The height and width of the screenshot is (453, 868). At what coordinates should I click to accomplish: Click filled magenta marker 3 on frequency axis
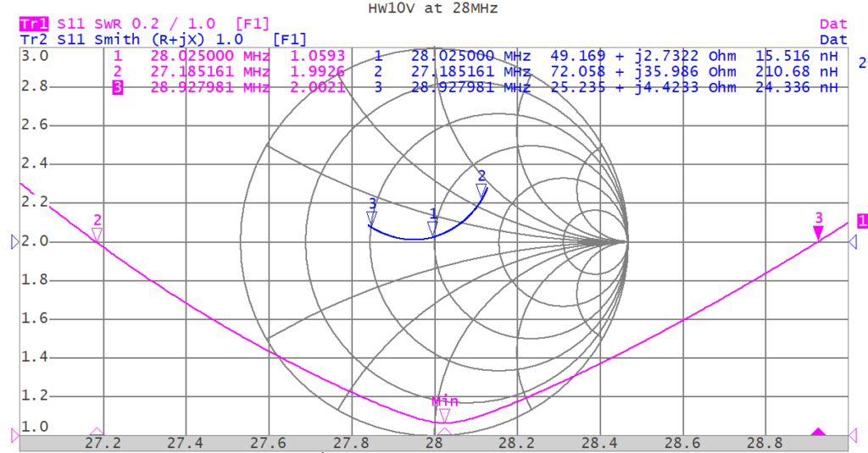818,433
